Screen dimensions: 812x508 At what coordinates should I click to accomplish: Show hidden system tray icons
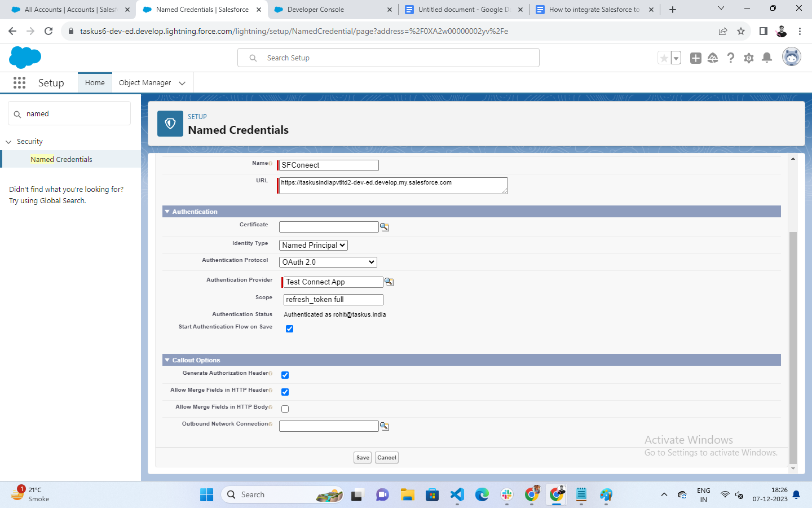pyautogui.click(x=664, y=495)
